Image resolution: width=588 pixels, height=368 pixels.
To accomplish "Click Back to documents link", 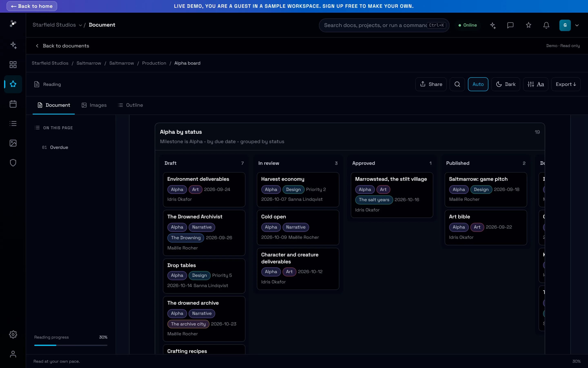I will click(x=62, y=46).
